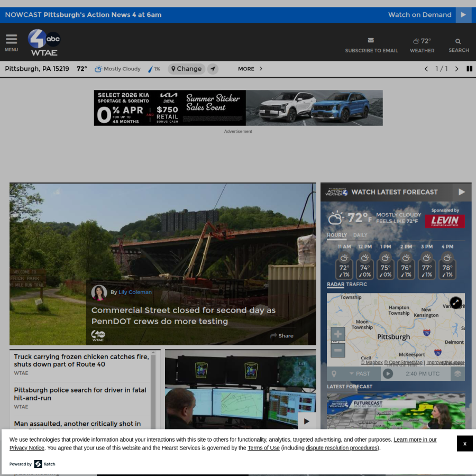The width and height of the screenshot is (476, 476).
Task: Click Watch Latest Forecast header title
Action: pos(394,192)
